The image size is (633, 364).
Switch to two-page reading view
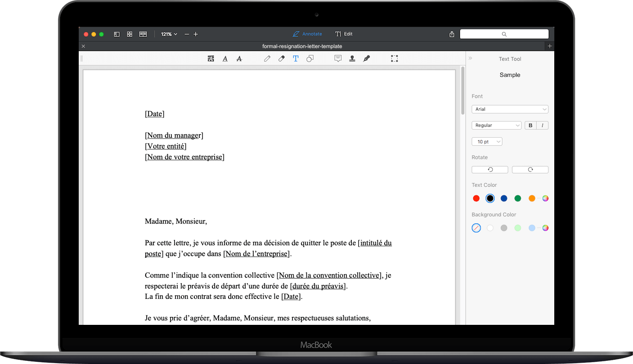pyautogui.click(x=143, y=34)
